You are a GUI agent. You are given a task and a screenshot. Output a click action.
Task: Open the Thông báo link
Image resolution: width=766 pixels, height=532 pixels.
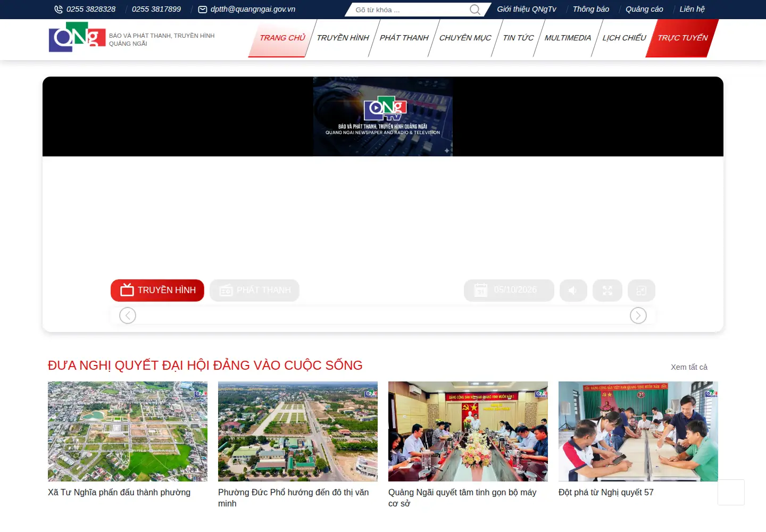click(591, 9)
